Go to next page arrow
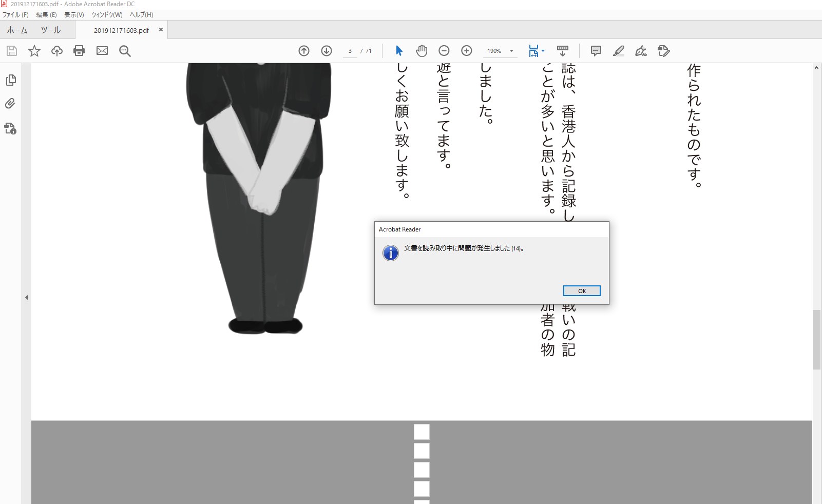 [x=327, y=51]
